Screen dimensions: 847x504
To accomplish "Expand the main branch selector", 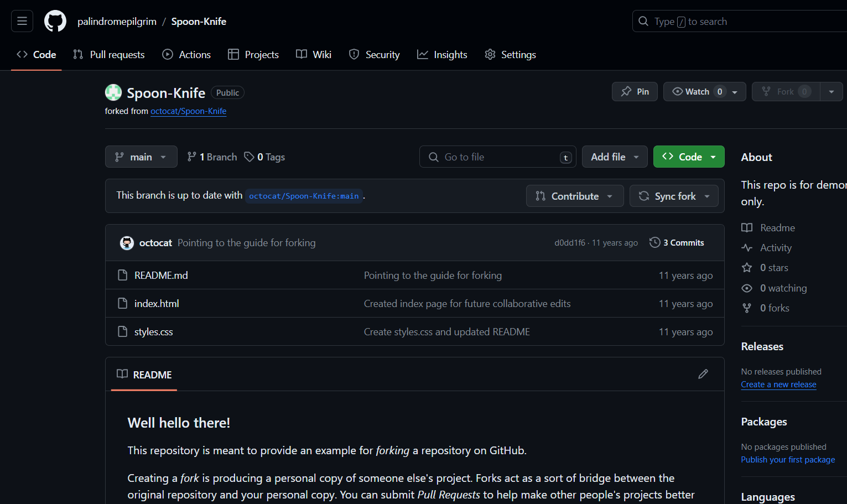I will point(141,157).
